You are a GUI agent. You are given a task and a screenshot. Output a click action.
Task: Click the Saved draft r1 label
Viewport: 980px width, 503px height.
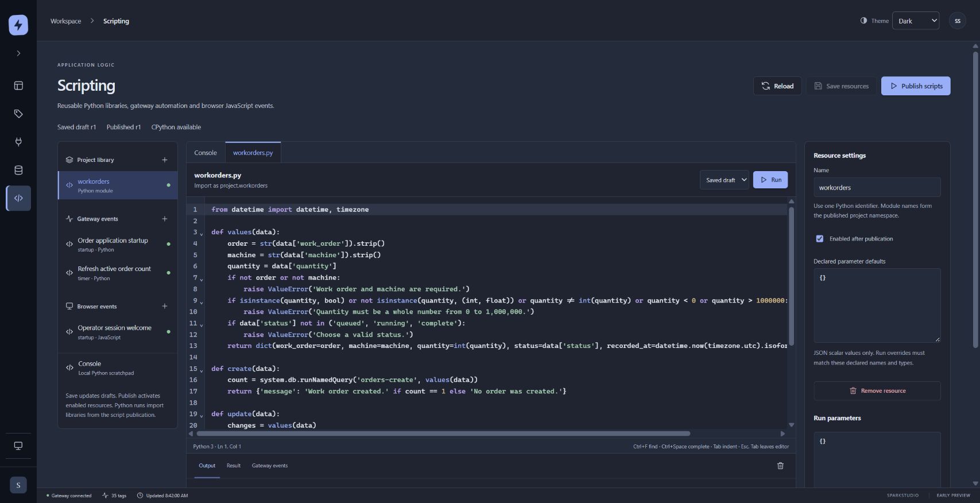point(76,127)
